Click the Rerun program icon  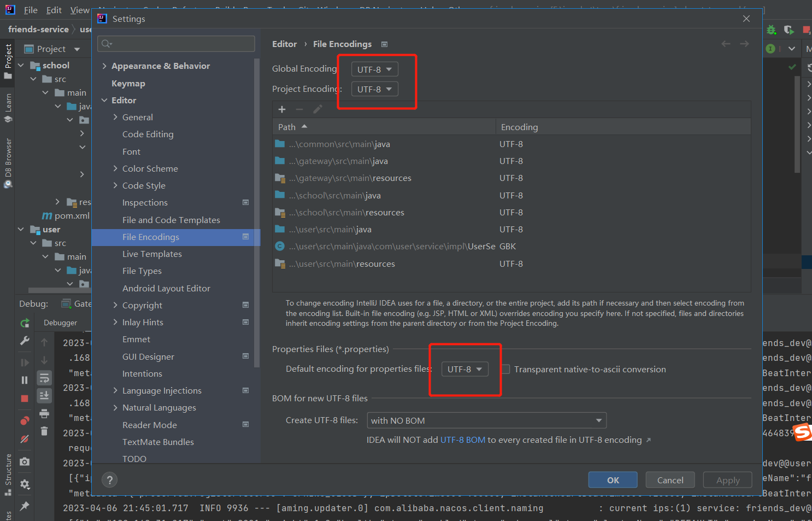[x=25, y=323]
